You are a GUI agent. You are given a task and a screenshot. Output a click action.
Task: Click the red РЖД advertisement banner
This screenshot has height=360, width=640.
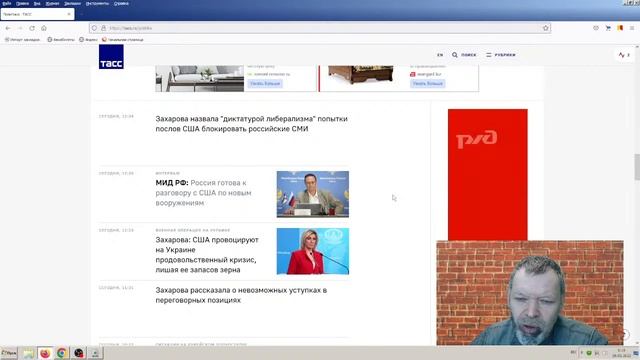[x=488, y=175]
